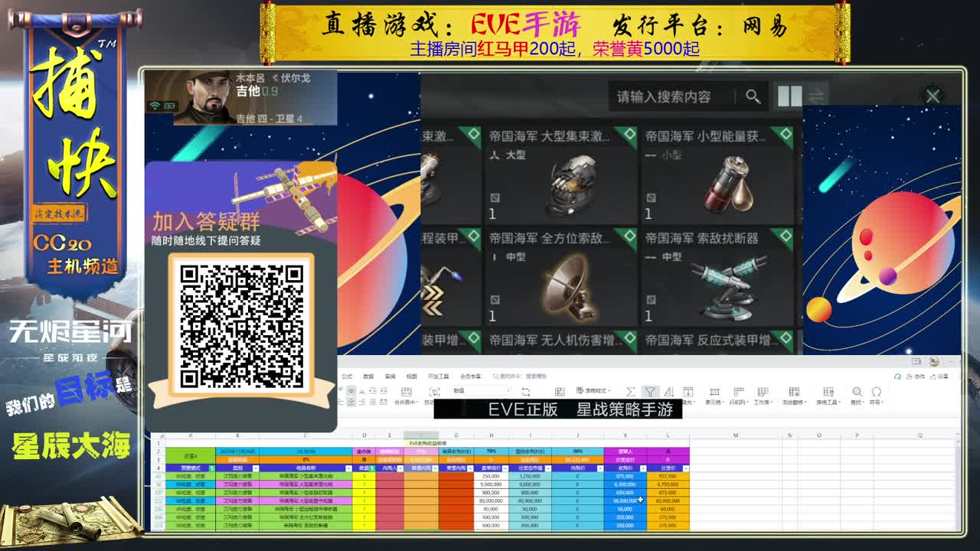Click the Freeze Panes (冻结窗格) icon
The height and width of the screenshot is (551, 980).
click(794, 390)
